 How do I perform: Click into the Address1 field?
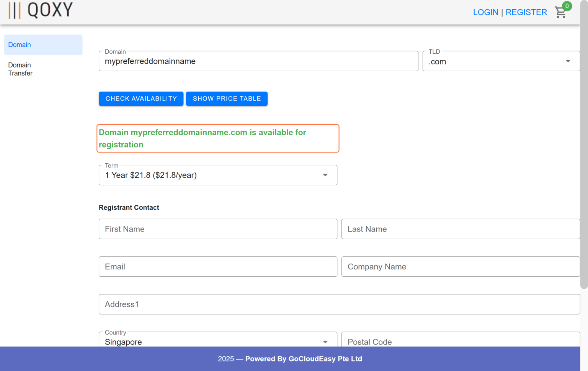(x=339, y=304)
